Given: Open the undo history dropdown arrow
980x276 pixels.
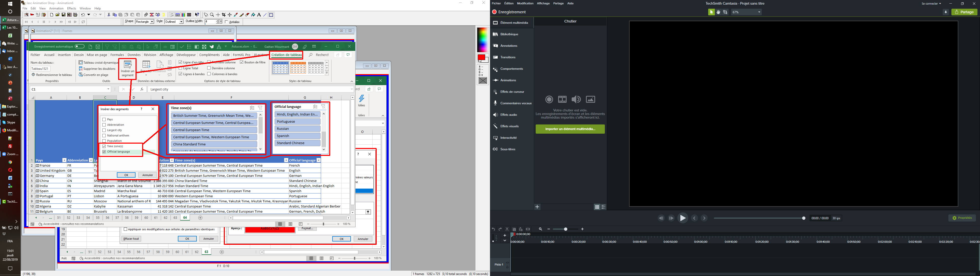Looking at the screenshot, I should click(x=89, y=15).
